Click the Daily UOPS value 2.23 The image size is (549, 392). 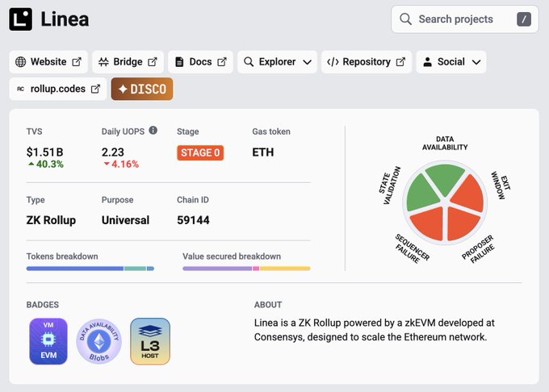coord(113,152)
